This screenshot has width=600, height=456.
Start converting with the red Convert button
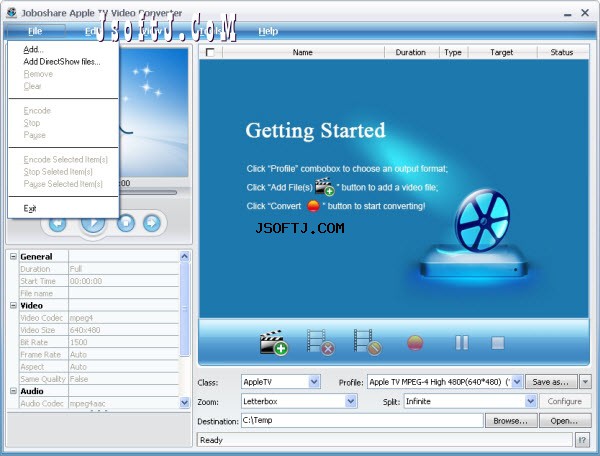click(x=415, y=343)
